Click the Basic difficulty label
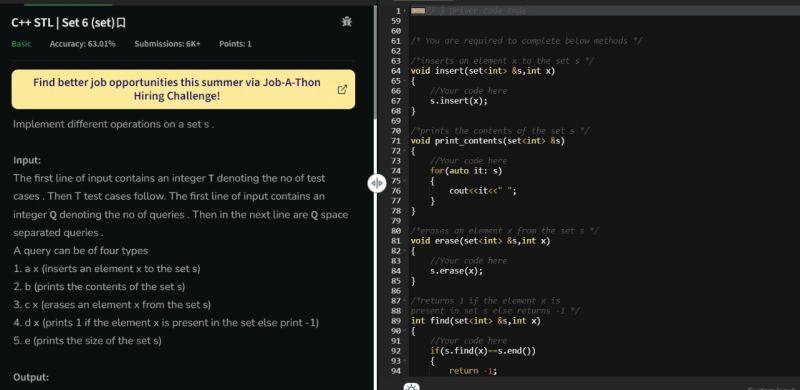 [21, 44]
